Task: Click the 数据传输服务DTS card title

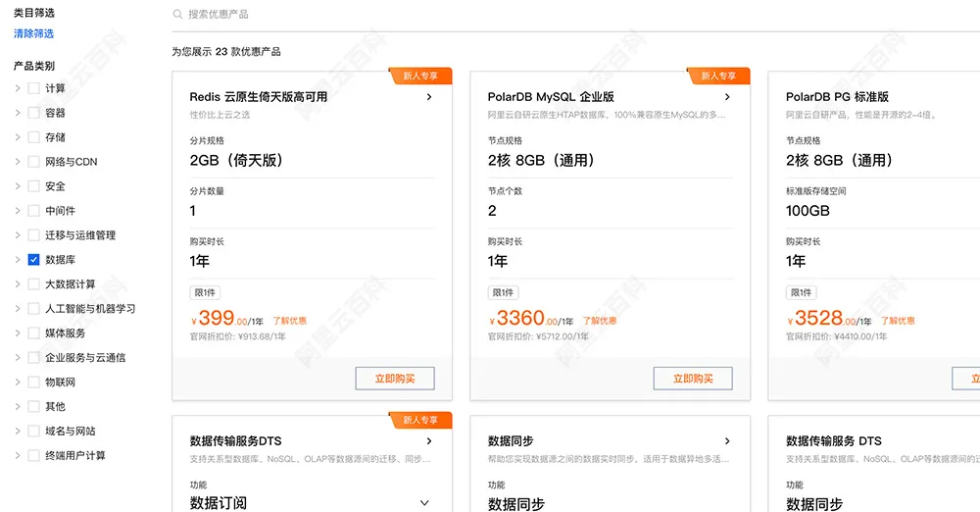Action: click(x=235, y=441)
